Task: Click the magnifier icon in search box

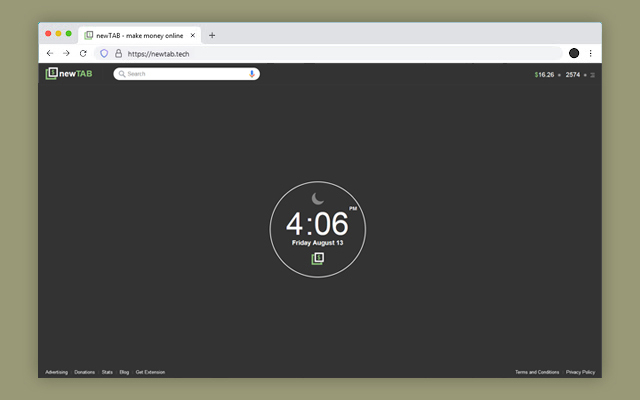Action: point(122,74)
